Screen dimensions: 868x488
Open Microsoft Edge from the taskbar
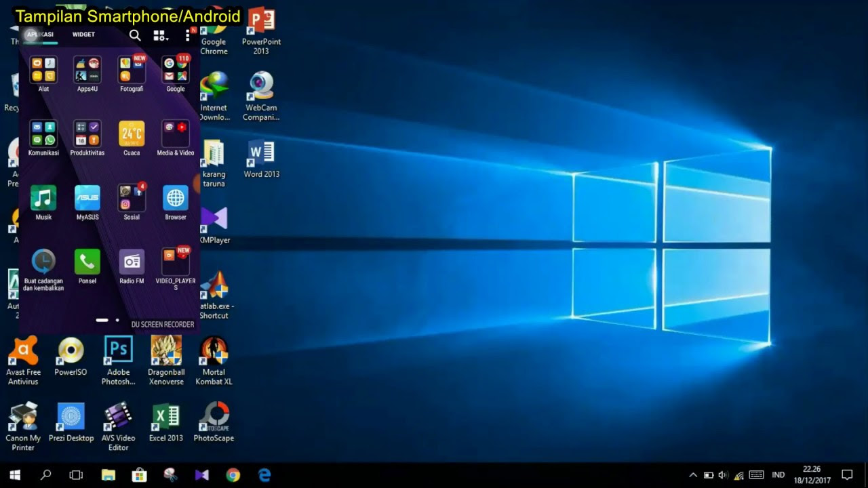(x=264, y=475)
